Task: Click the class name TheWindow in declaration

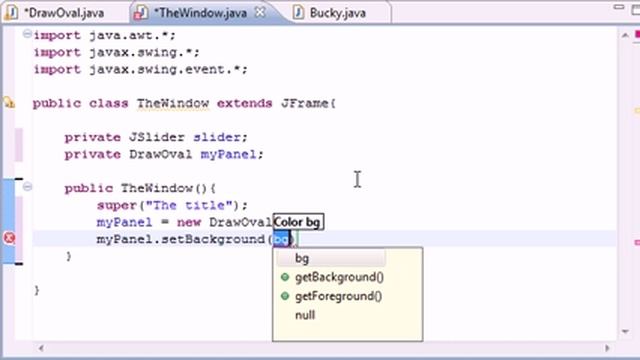Action: [x=173, y=103]
